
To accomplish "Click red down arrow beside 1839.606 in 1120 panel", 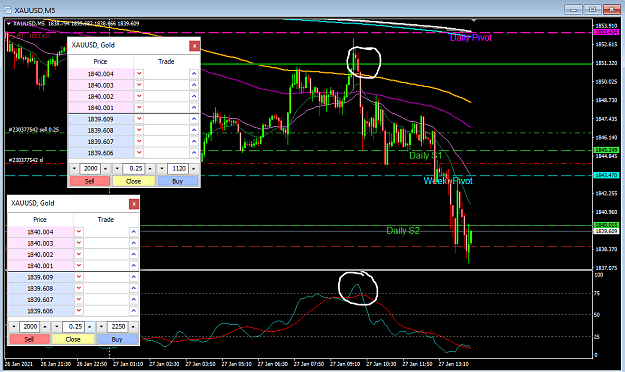I will pyautogui.click(x=139, y=153).
